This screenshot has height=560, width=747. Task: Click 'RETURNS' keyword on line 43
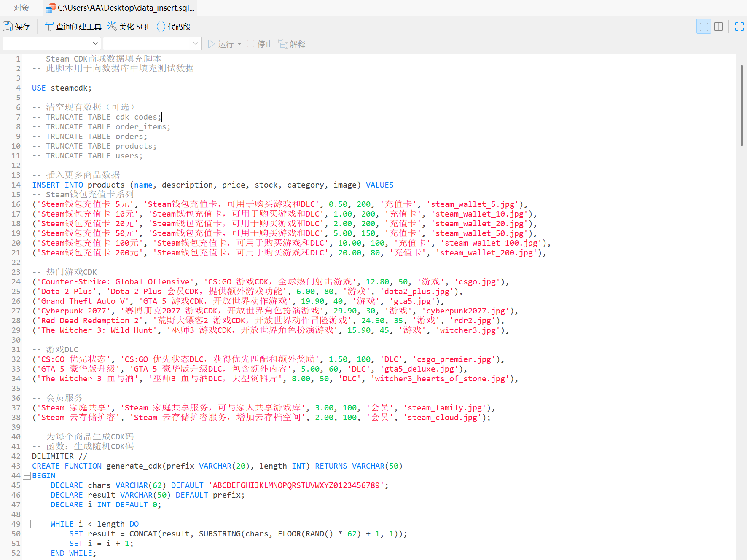[x=331, y=466]
